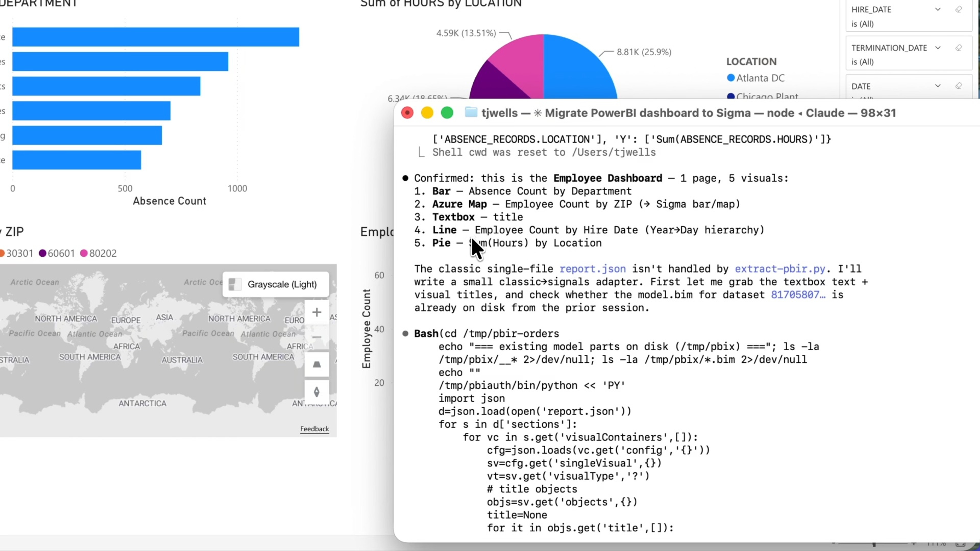Screen dimensions: 980x551
Task: Click the "4.59K (13.51%)" pie data label
Action: (x=466, y=33)
